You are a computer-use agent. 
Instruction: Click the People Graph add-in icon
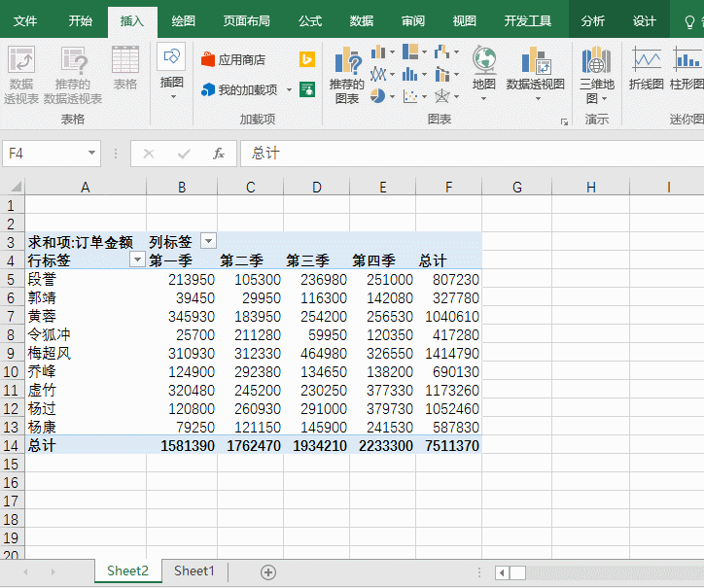(x=307, y=89)
